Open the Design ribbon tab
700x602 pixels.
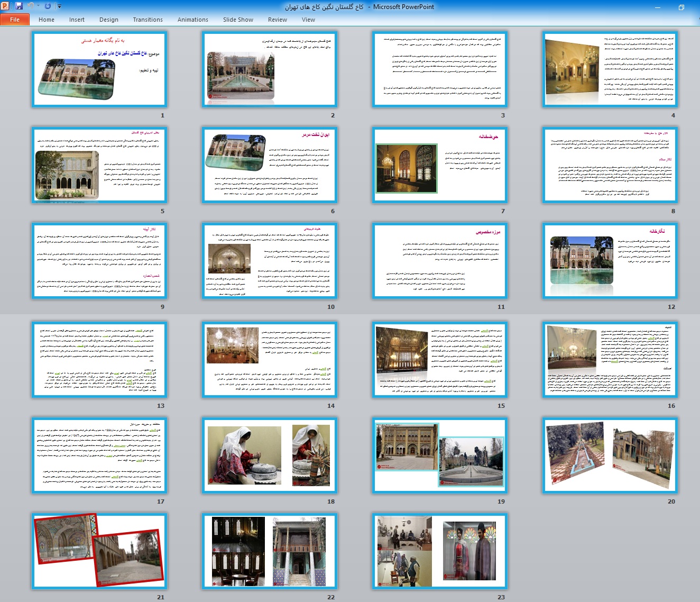pos(109,20)
